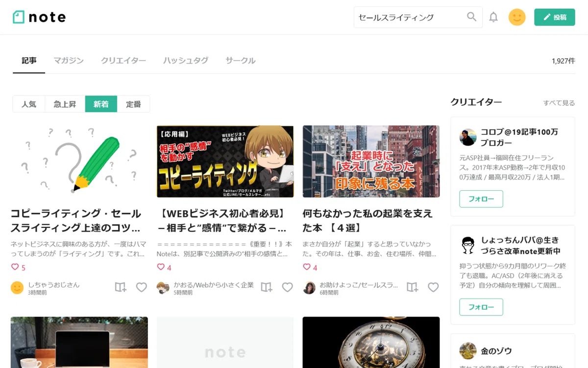Open the creator name 金のゾウ

click(x=496, y=351)
